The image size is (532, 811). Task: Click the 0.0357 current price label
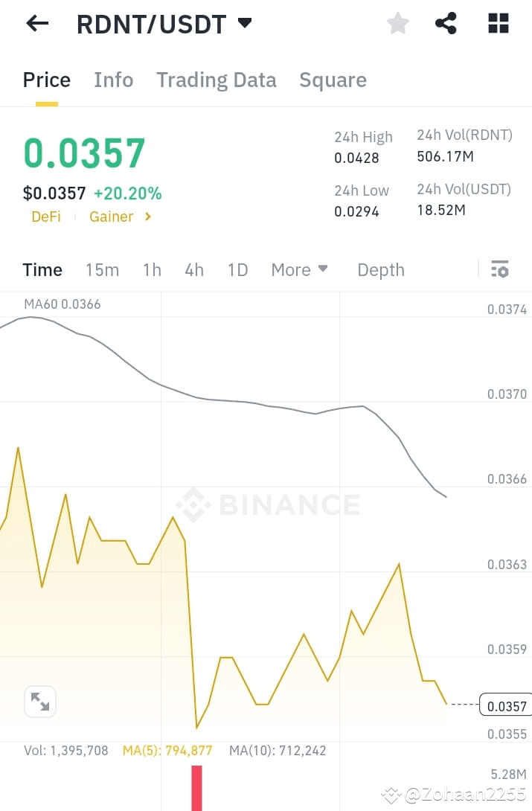tap(505, 706)
